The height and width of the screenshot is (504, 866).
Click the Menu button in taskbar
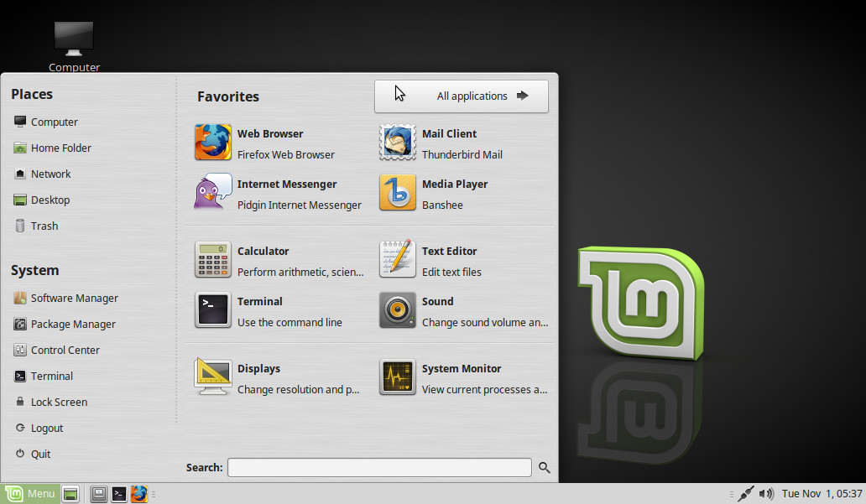point(30,494)
